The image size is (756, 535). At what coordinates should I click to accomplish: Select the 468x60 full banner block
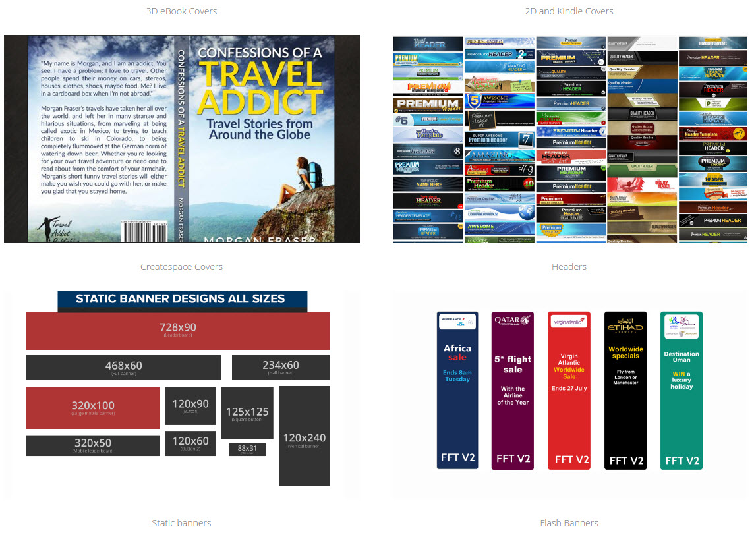pos(123,368)
